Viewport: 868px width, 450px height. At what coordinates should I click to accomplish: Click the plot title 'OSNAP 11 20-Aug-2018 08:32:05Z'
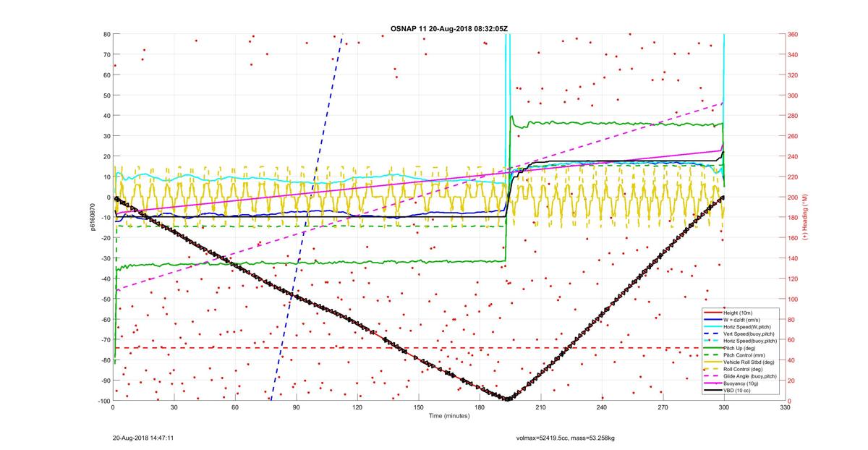449,28
